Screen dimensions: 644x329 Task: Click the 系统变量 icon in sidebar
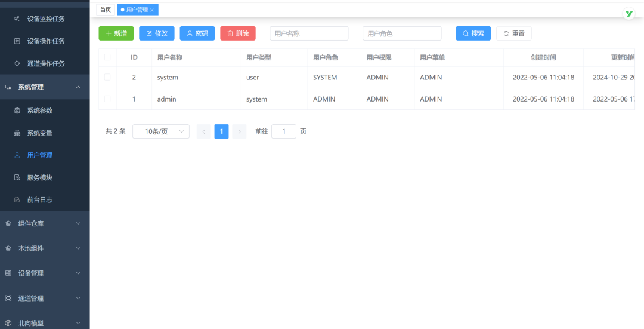17,133
